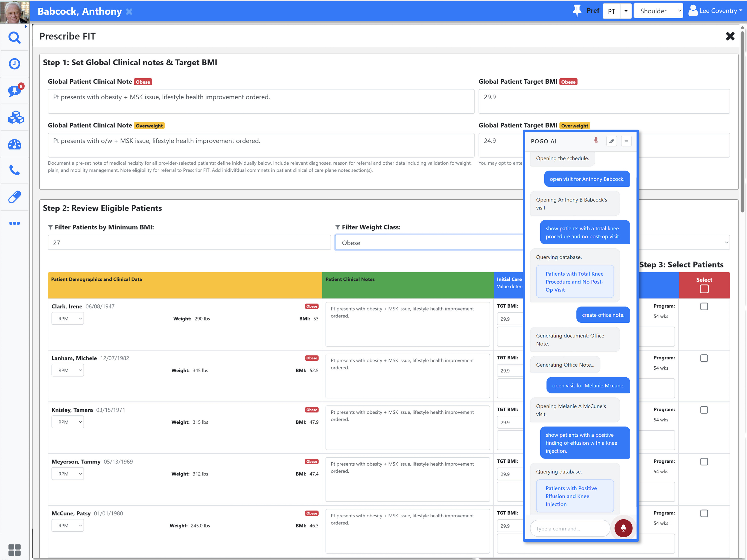Click the pin icon next to Pref
This screenshot has width=747, height=560.
[x=577, y=10]
